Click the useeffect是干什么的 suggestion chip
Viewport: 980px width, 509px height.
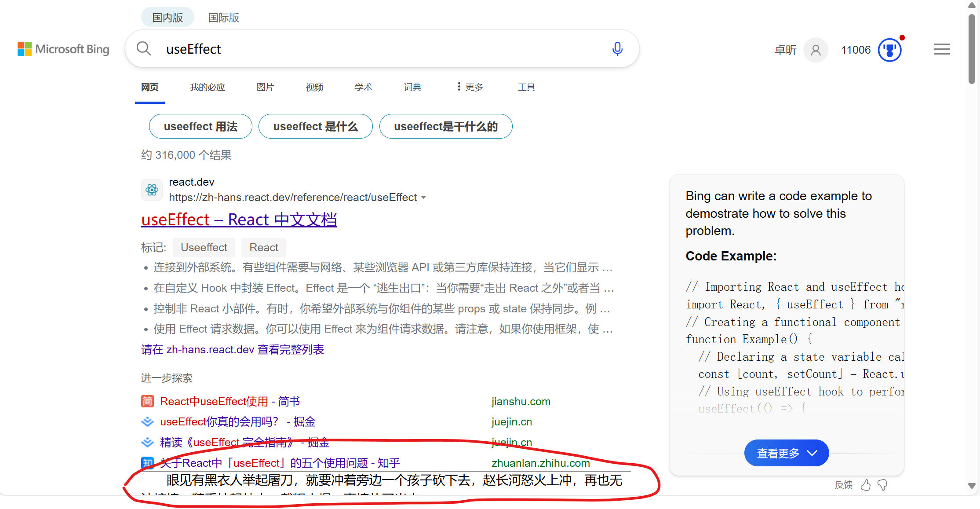click(446, 127)
